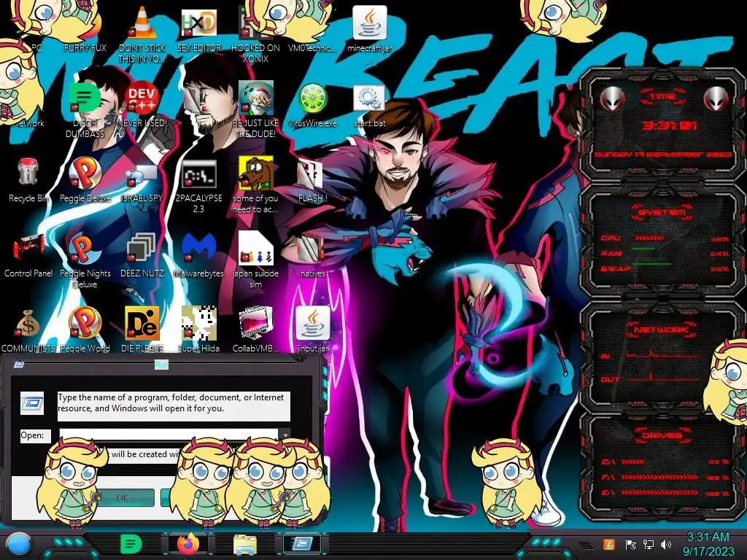
Task: Click the Open text field in Run
Action: (x=169, y=435)
